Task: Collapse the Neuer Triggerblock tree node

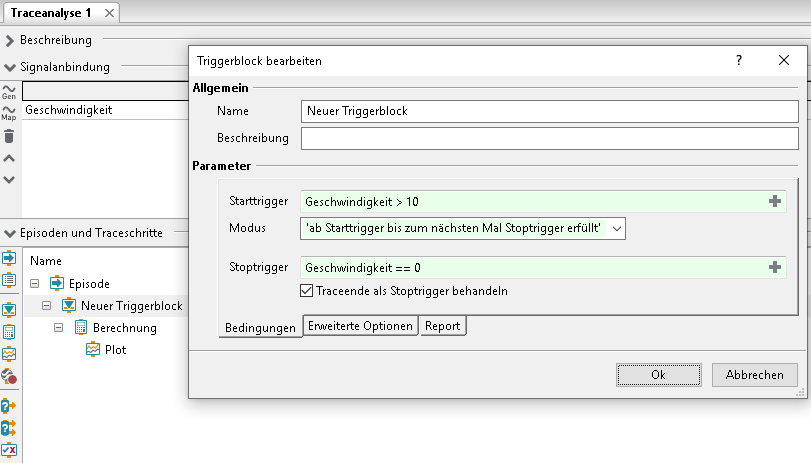Action: pos(47,305)
